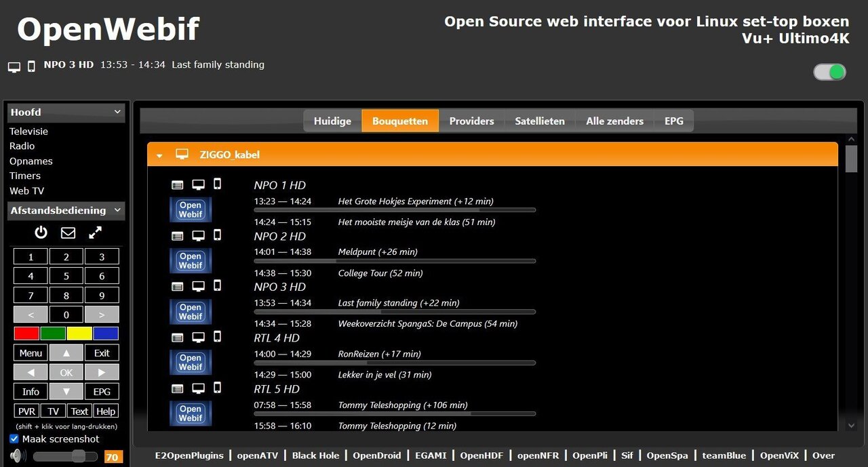The width and height of the screenshot is (868, 467).
Task: Click the NPO 1 HD channel logo
Action: [191, 209]
